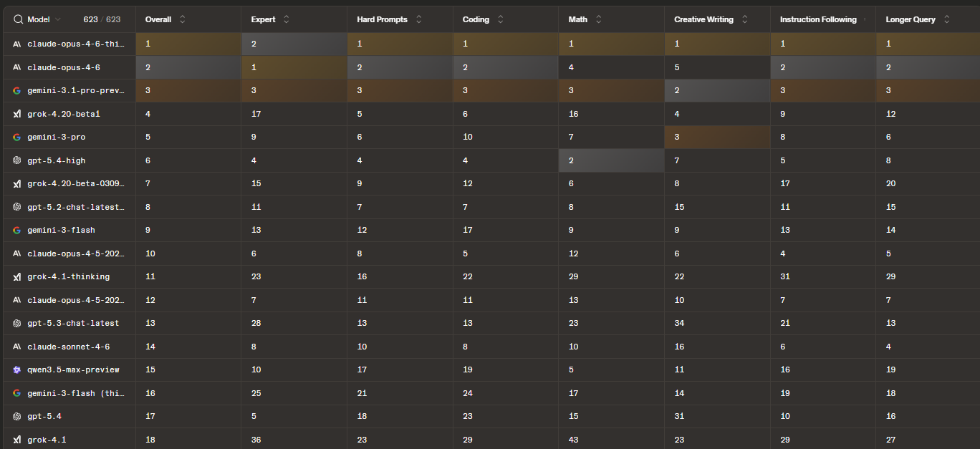Click the Anthropic icon on the rank 2 claude-opus-4-6 row
Viewport: 980px width, 449px height.
coord(17,67)
